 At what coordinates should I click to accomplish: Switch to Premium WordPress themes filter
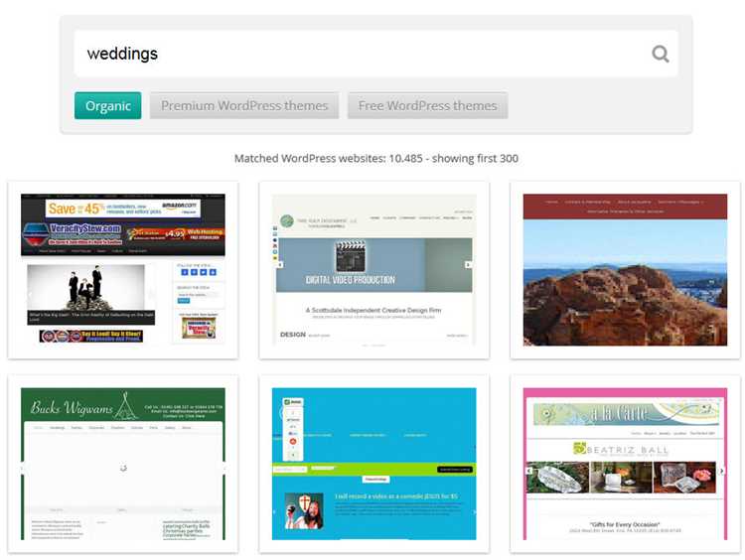244,105
